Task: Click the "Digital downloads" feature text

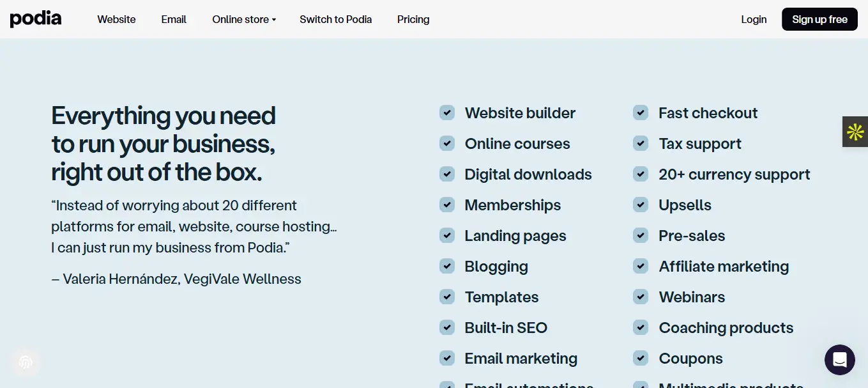Action: tap(528, 175)
